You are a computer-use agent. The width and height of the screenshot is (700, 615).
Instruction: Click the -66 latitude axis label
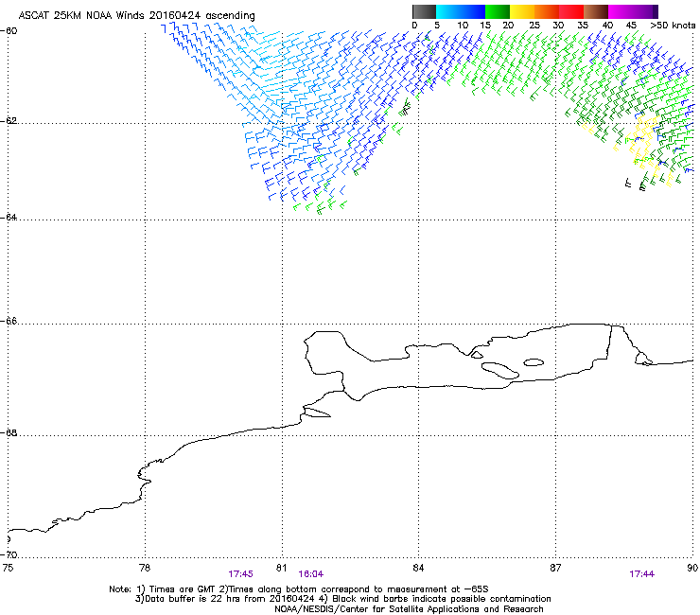(9, 321)
